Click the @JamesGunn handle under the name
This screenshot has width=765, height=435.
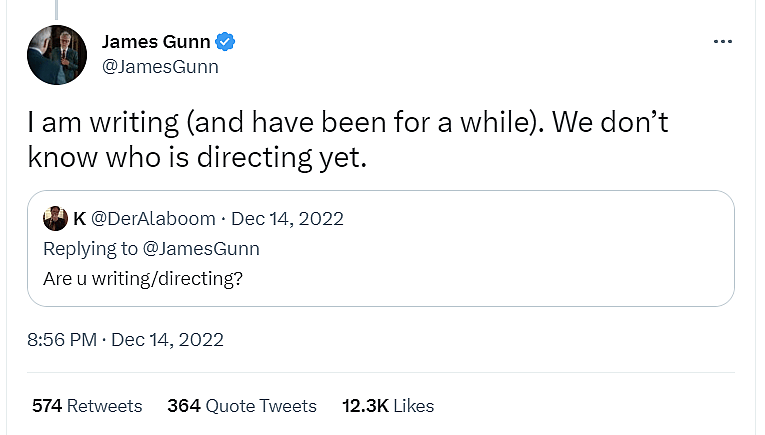tap(160, 68)
